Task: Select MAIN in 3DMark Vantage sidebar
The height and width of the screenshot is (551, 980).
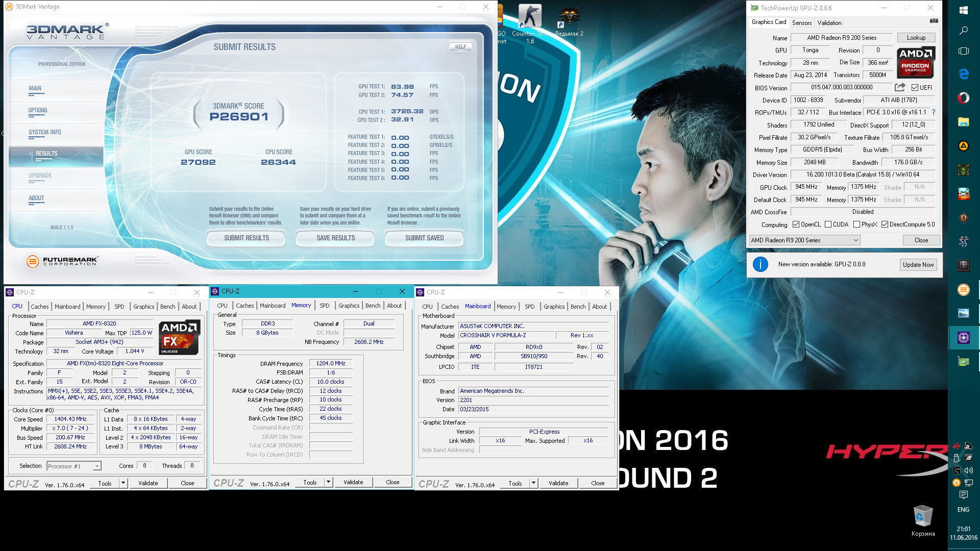Action: pos(35,88)
